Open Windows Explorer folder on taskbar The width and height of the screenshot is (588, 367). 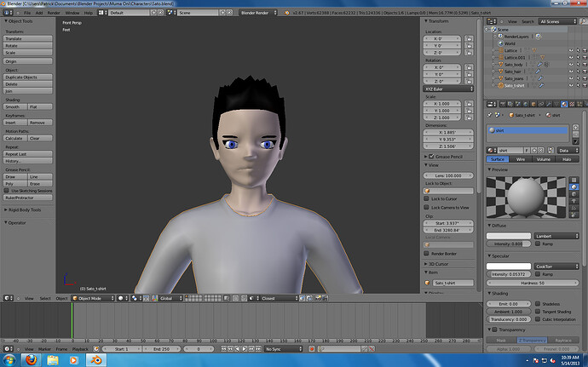53,360
